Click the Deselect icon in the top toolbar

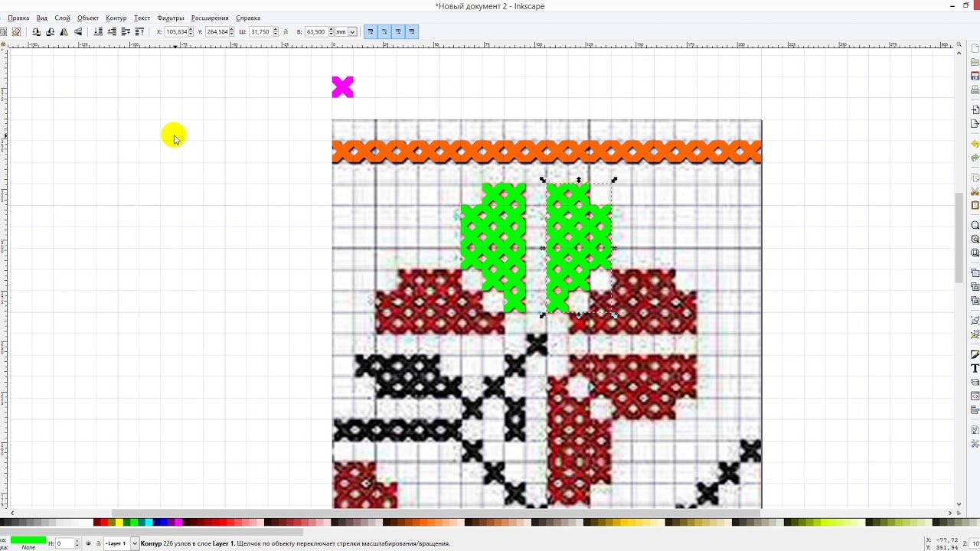point(16,31)
